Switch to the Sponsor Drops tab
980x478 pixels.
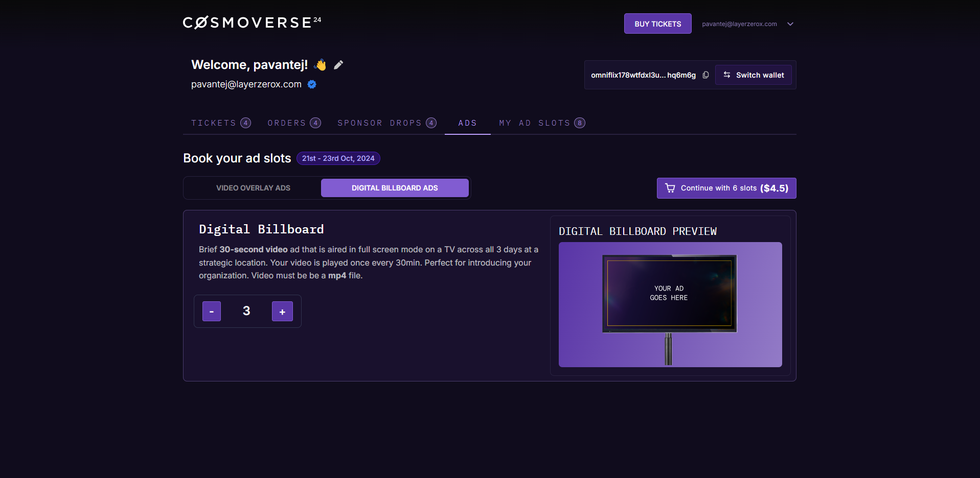(387, 123)
